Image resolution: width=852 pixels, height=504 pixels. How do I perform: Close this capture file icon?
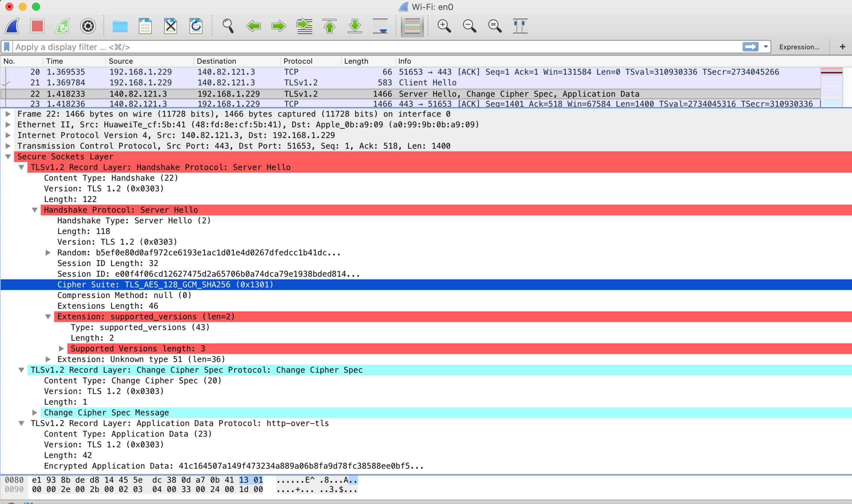click(x=171, y=26)
